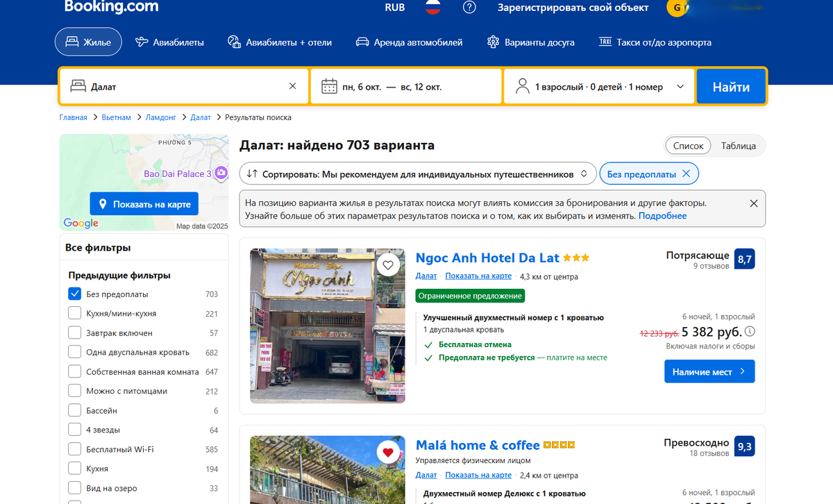Open help via the question mark icon

pos(470,8)
